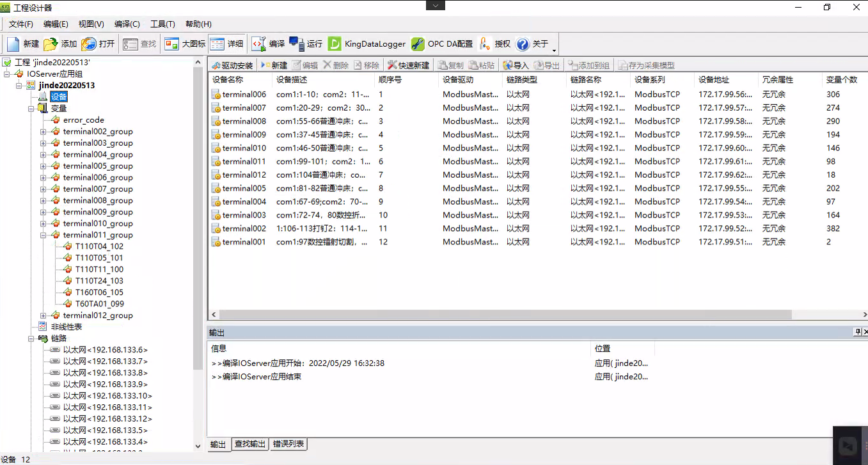Image resolution: width=868 pixels, height=465 pixels.
Task: Select the T110T04_102 variable node
Action: [99, 246]
